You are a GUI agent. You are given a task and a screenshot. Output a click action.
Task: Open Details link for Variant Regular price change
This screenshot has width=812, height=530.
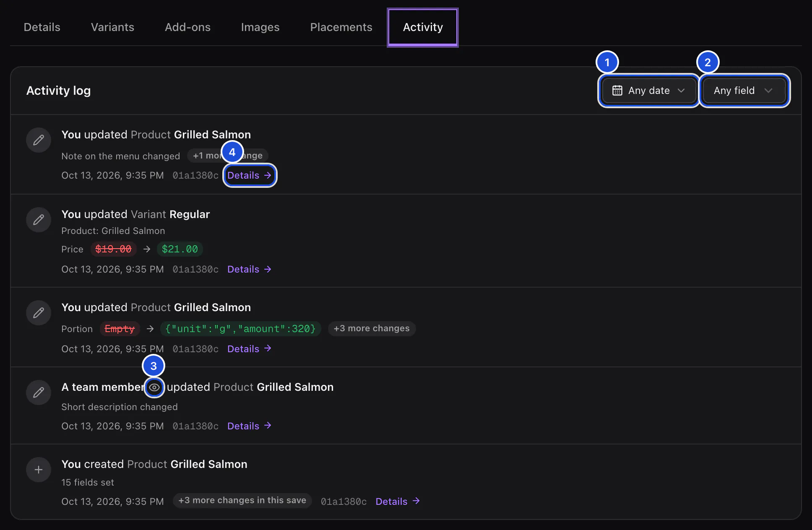(x=249, y=269)
